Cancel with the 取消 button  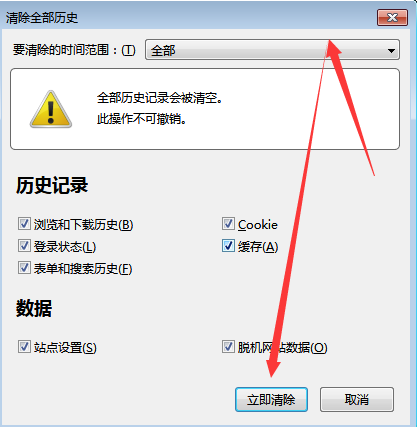tap(357, 399)
